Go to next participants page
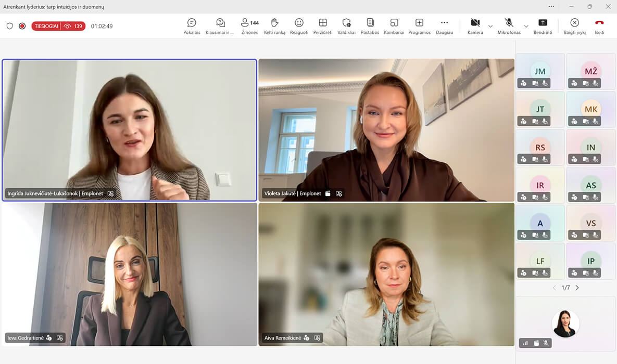Screen dimensions: 617x364 pyautogui.click(x=577, y=288)
